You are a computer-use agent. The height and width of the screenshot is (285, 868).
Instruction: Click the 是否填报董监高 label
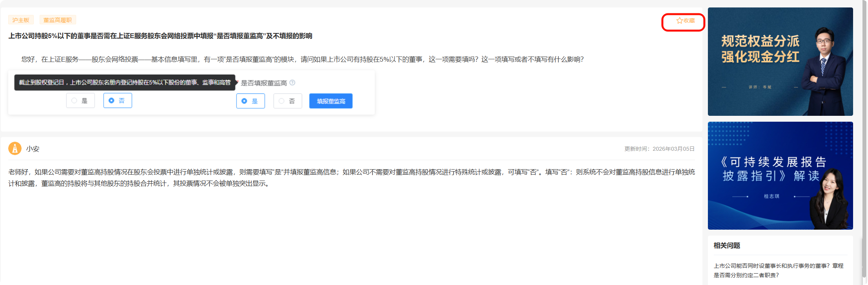coord(264,83)
